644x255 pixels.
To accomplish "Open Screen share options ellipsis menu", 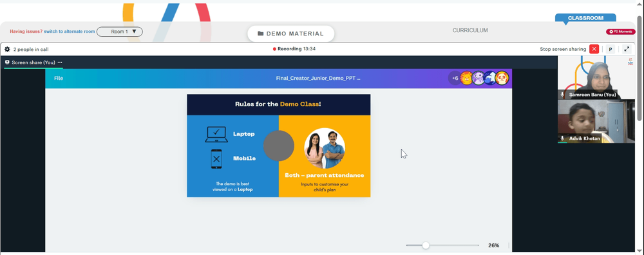I will (x=60, y=62).
